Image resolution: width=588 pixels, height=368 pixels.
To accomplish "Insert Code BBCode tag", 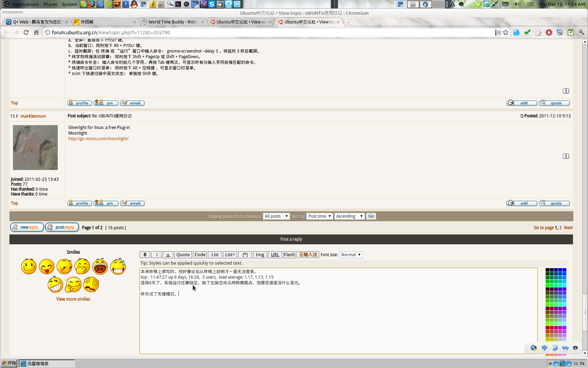I will pyautogui.click(x=200, y=254).
